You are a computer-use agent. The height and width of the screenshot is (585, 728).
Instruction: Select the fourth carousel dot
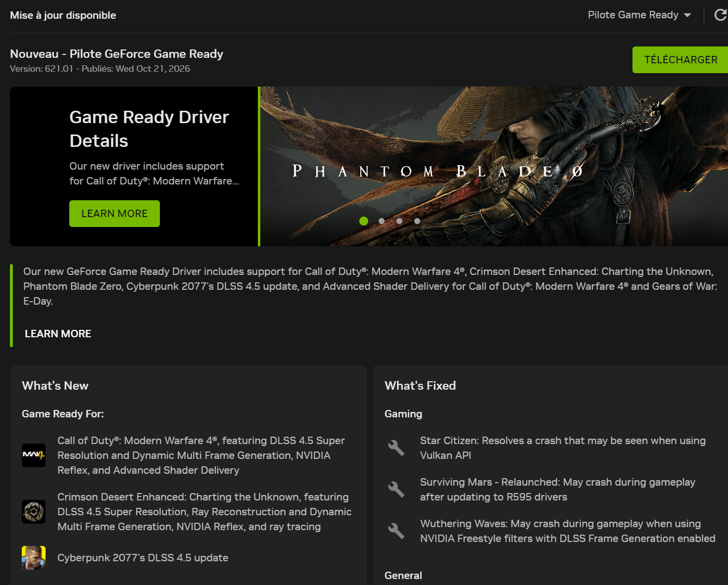417,221
